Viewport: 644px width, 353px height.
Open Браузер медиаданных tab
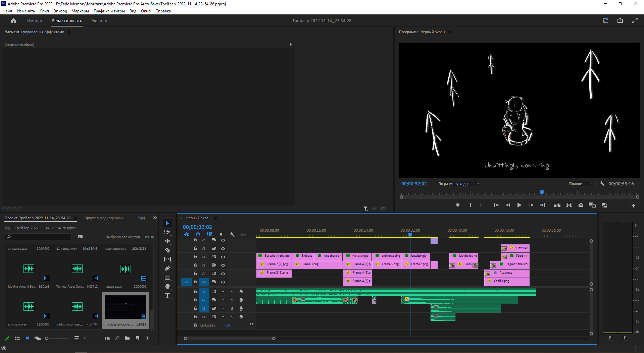[104, 218]
